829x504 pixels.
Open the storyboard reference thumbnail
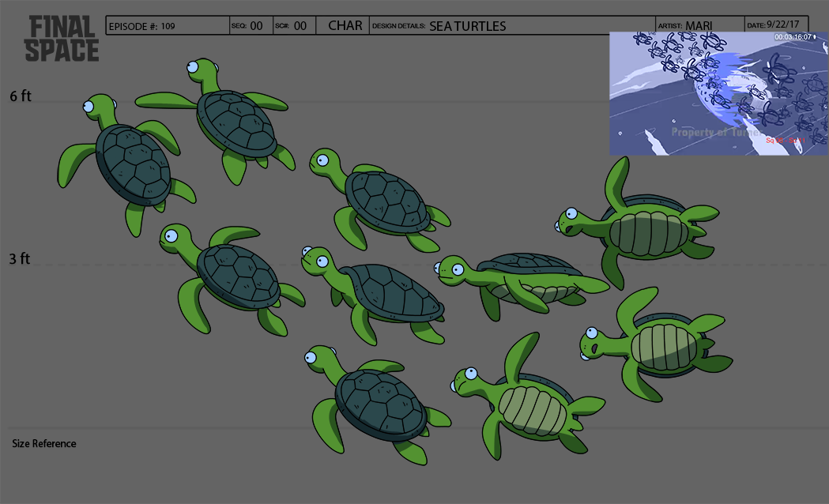pyautogui.click(x=718, y=93)
